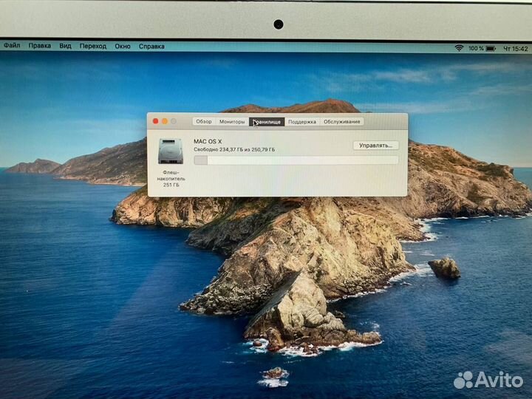Minimize window with the yellow button
Image resolution: width=532 pixels, height=399 pixels.
pos(165,121)
